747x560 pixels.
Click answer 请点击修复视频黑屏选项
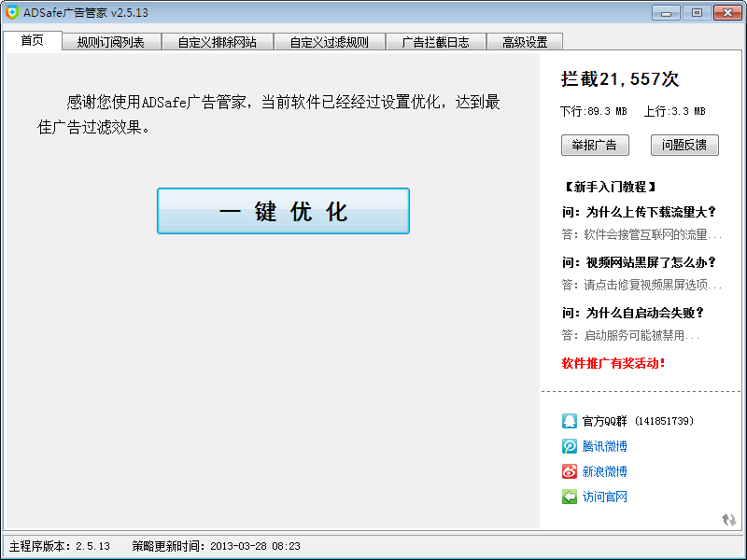coord(641,285)
